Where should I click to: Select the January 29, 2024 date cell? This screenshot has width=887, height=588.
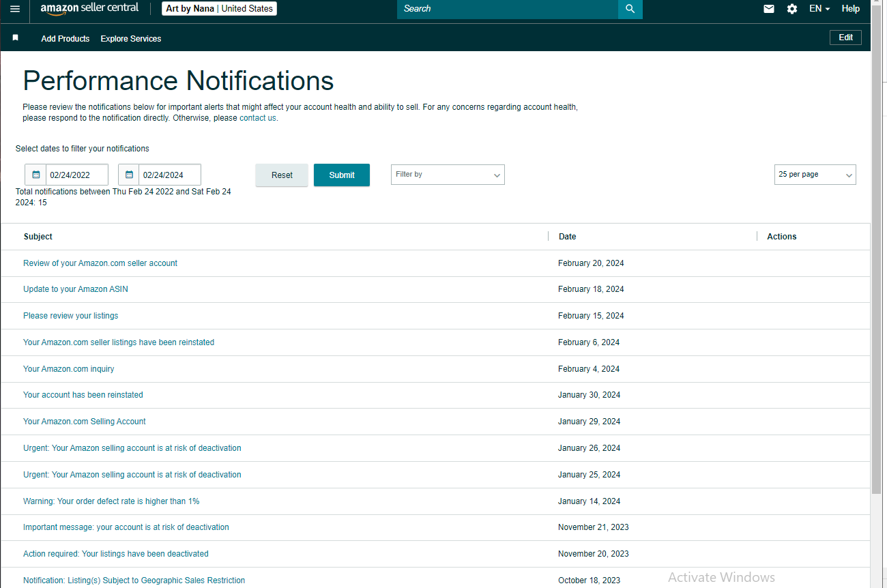pos(590,422)
